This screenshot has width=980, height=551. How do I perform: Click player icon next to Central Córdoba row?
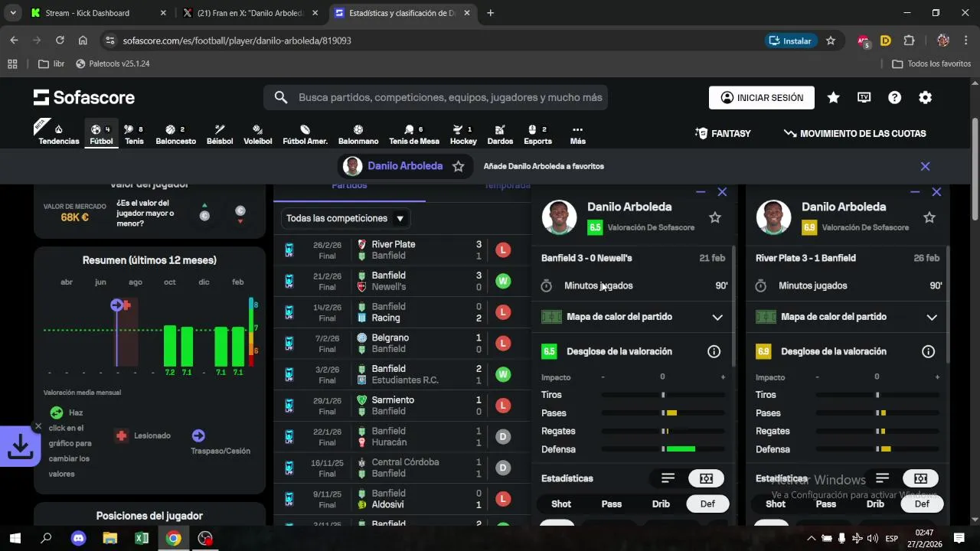coord(289,468)
